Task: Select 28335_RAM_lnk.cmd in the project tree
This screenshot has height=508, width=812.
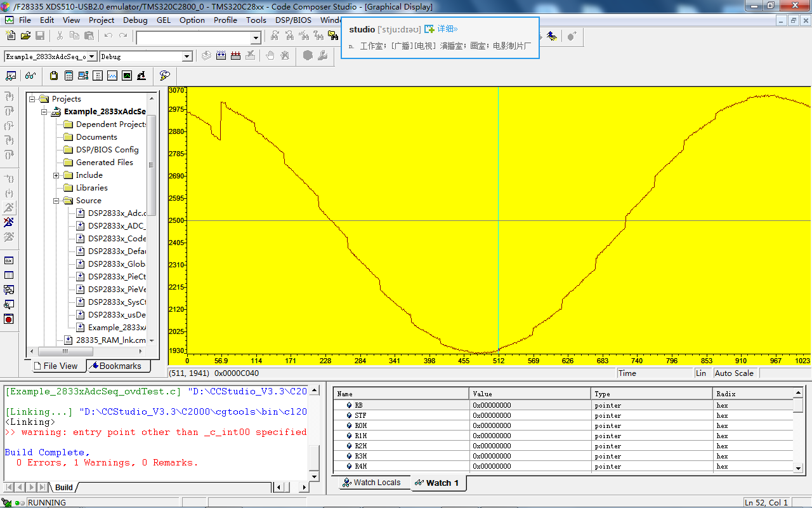Action: [x=110, y=340]
